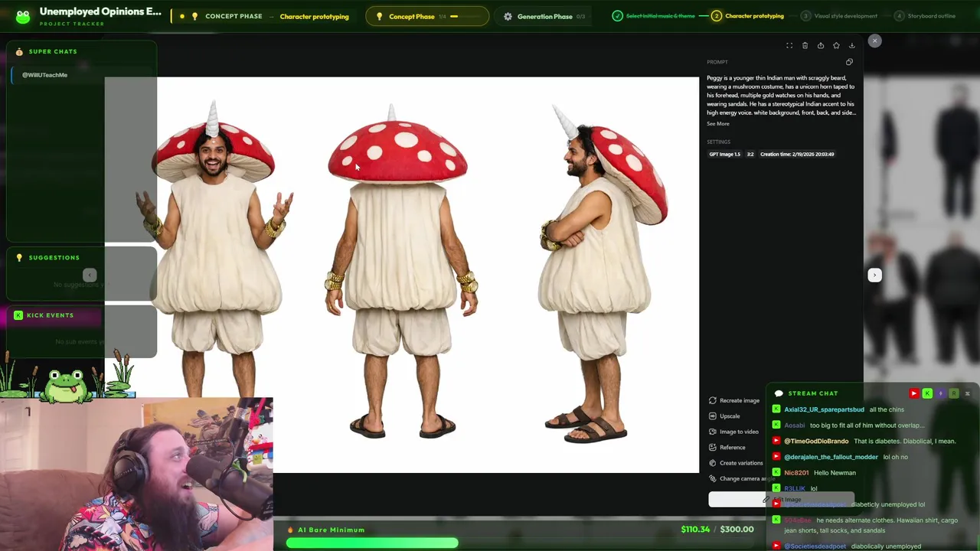Toggle the YouTube filter in Stream Chat
This screenshot has width=980, height=551.
pos(913,393)
